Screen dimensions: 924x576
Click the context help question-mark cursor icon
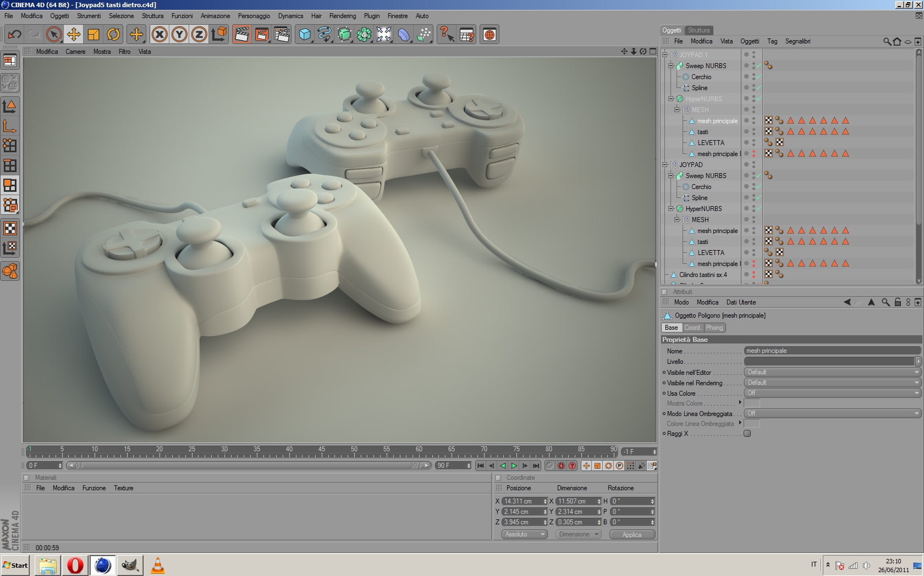click(x=447, y=35)
